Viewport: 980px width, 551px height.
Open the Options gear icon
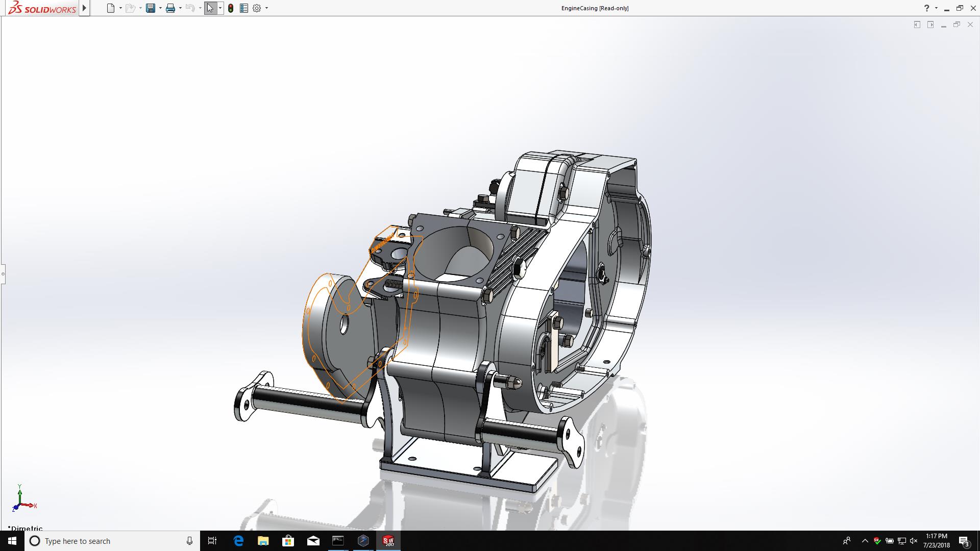(257, 8)
